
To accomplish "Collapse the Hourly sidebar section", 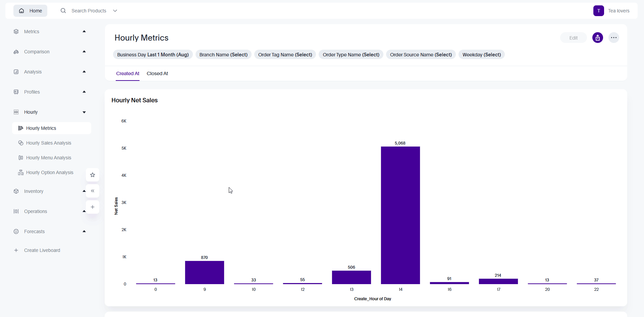I will [84, 112].
